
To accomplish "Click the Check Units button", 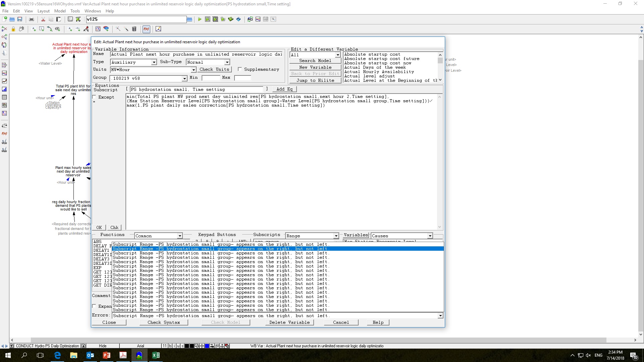I will [x=214, y=69].
